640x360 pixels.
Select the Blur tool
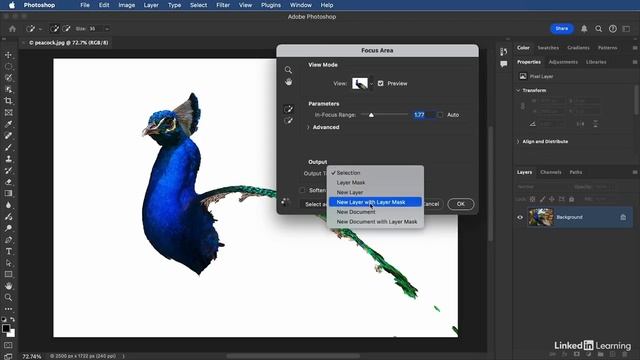[x=8, y=205]
